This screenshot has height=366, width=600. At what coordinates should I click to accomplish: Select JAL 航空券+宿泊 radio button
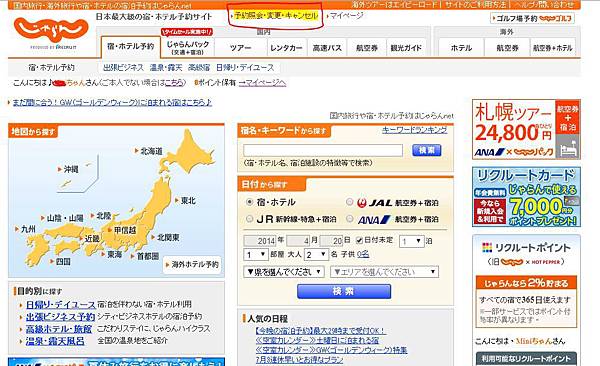tap(349, 202)
